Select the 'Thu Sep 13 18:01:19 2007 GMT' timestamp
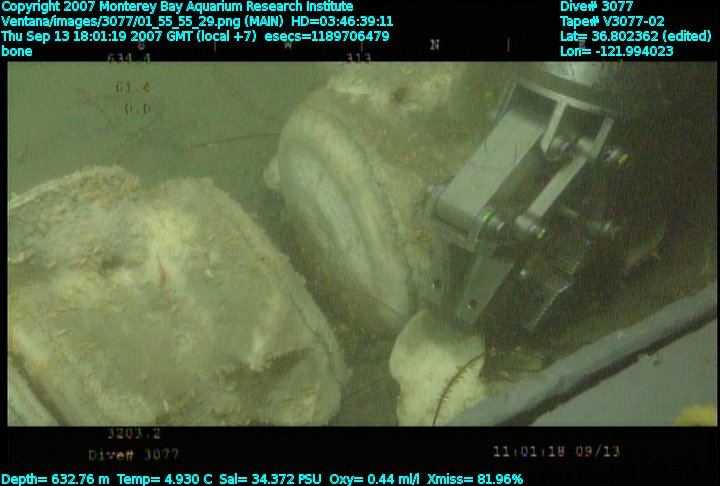720x486 pixels. coord(97,36)
